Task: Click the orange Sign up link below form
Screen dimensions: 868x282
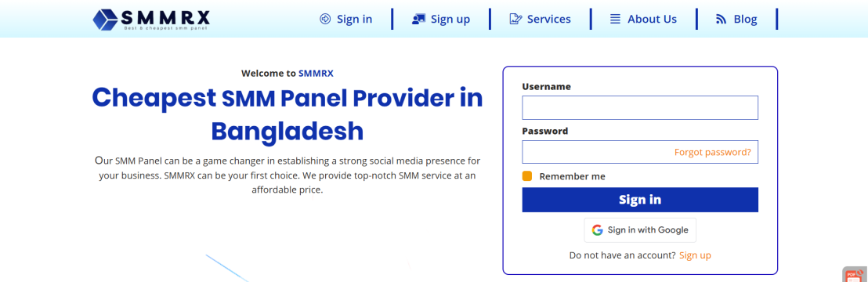Action: click(x=695, y=255)
